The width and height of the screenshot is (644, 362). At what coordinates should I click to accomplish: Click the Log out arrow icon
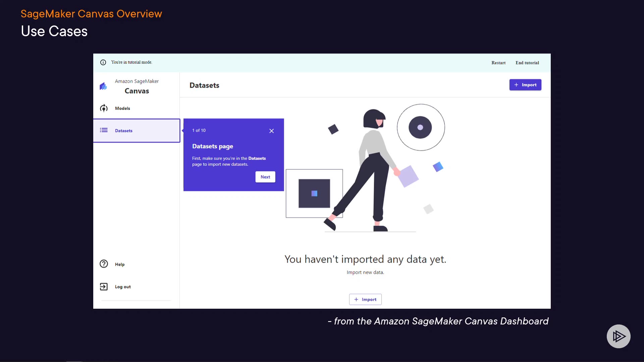tap(104, 287)
